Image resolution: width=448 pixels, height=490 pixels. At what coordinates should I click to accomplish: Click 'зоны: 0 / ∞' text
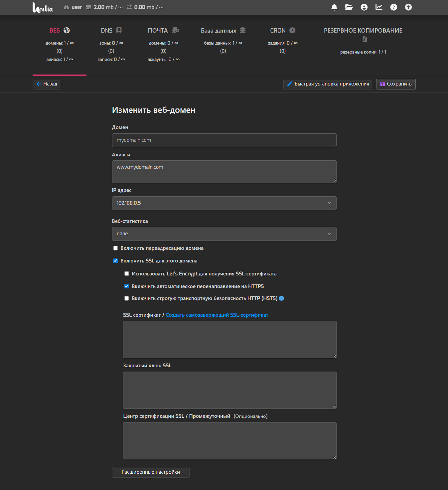pos(111,43)
